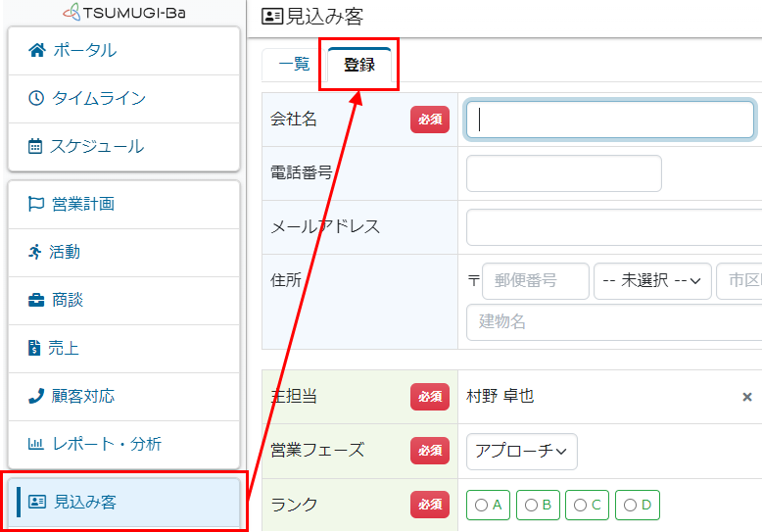Switch to the 一覧 tab
This screenshot has width=762, height=532.
click(x=294, y=65)
